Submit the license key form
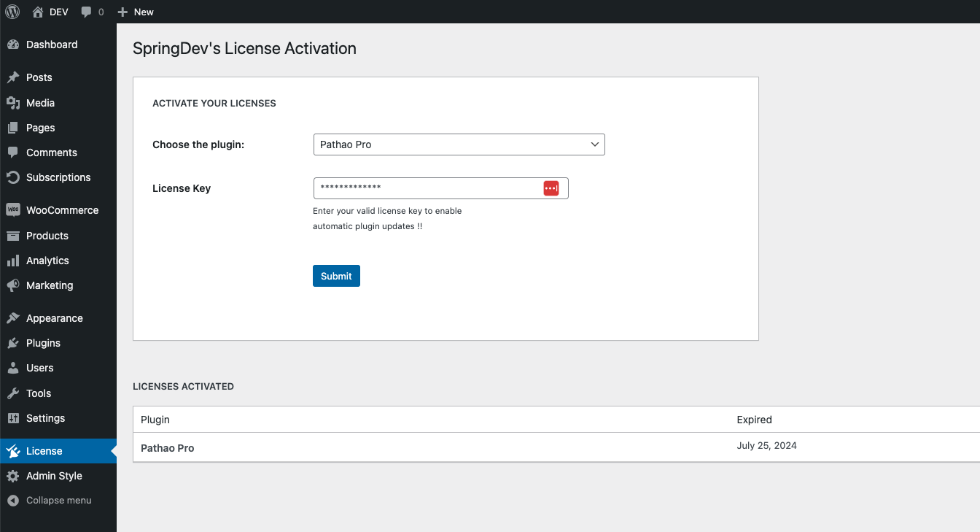This screenshot has width=980, height=532. click(x=336, y=276)
